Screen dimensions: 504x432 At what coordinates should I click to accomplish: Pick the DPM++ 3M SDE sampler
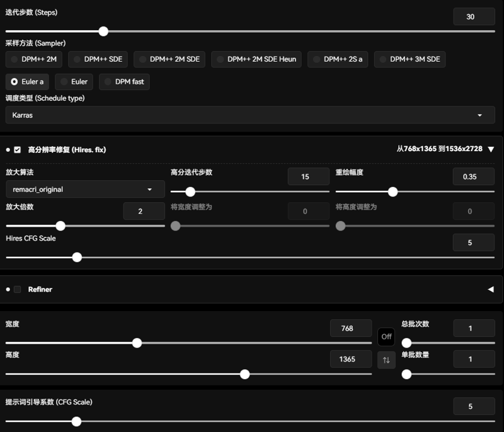[409, 59]
